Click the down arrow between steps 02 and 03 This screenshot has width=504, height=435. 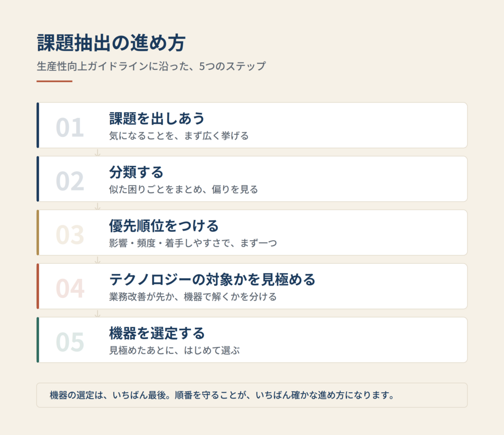click(x=97, y=206)
